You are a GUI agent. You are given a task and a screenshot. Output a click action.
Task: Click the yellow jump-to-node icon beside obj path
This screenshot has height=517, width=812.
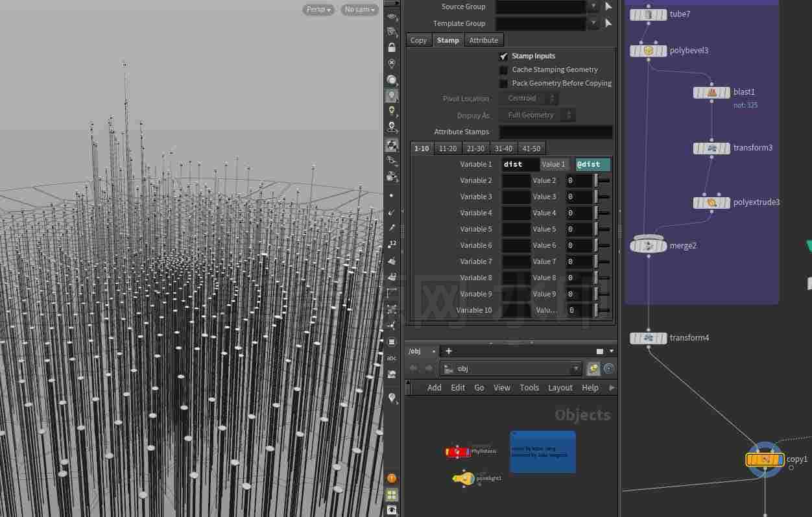tap(593, 368)
